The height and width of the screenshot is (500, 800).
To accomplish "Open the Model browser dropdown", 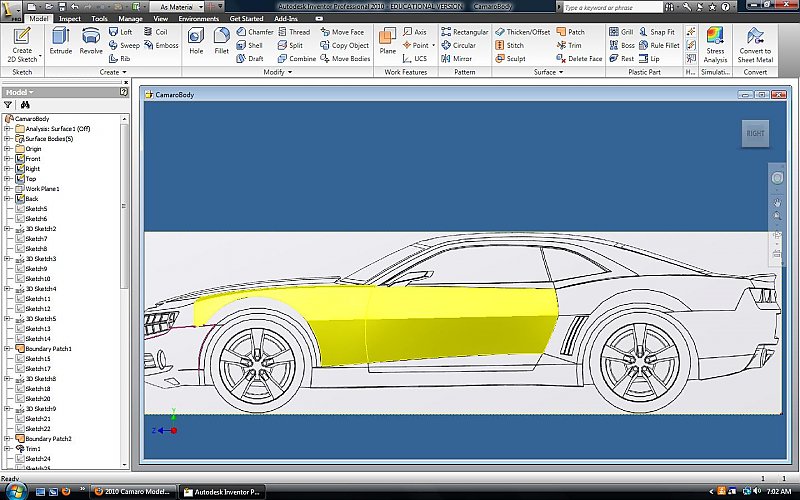I will (19, 92).
